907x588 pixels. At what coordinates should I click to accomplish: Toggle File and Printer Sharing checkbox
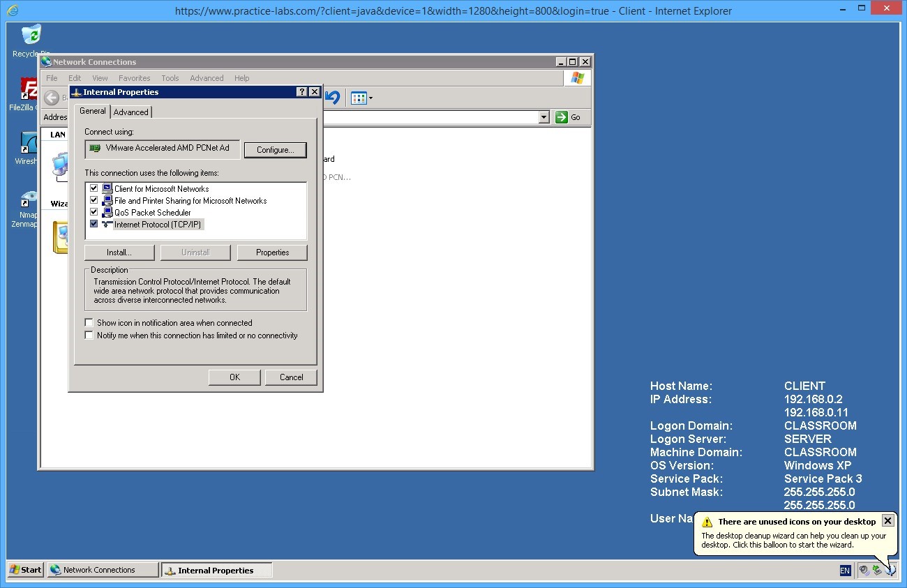93,200
